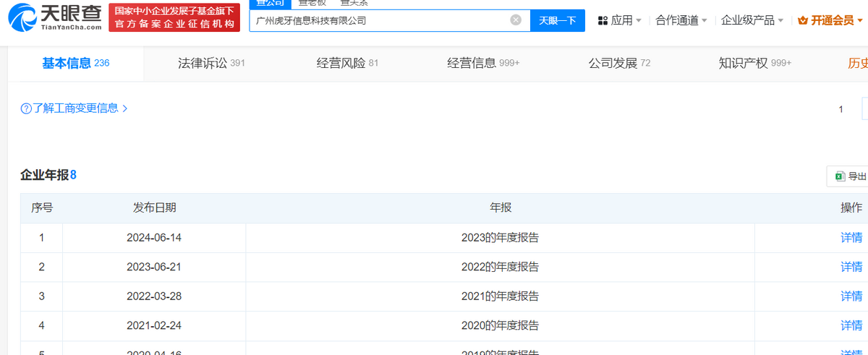This screenshot has height=355, width=868.
Task: Open the 企业级产品 dropdown
Action: tap(752, 20)
